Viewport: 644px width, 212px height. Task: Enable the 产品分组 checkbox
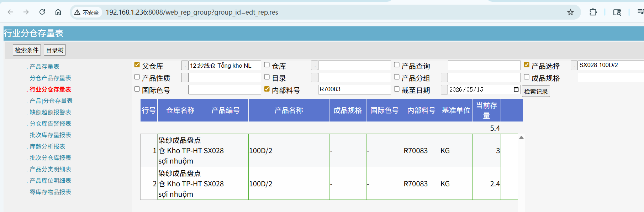tap(397, 77)
